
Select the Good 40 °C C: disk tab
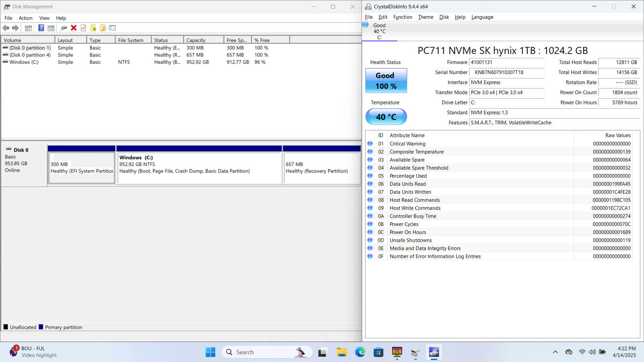[x=379, y=31]
